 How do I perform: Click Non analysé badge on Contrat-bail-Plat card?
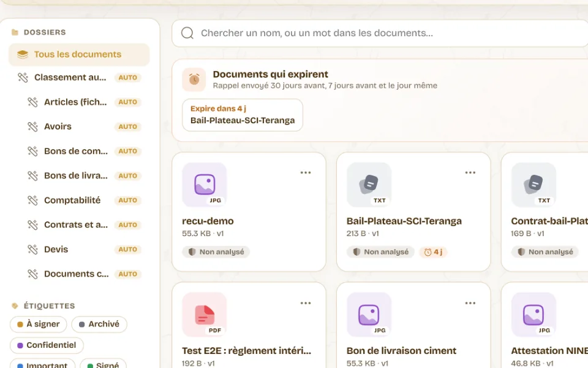coord(545,252)
